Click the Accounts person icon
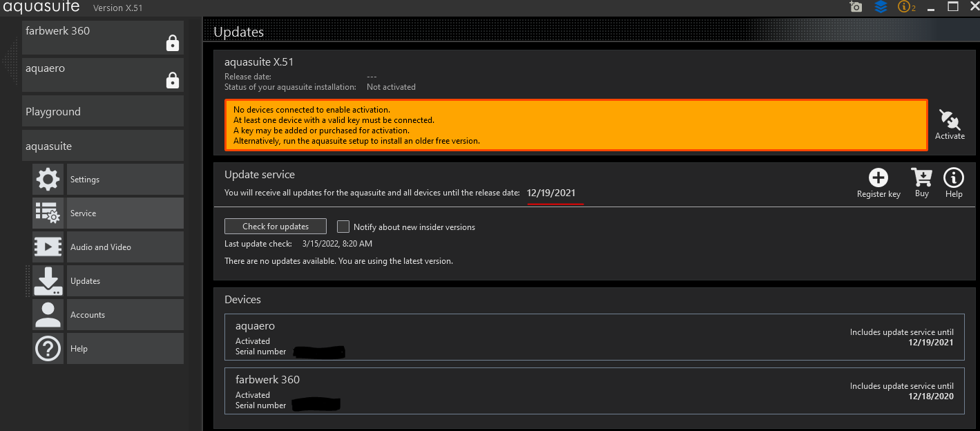The height and width of the screenshot is (431, 980). coord(48,315)
